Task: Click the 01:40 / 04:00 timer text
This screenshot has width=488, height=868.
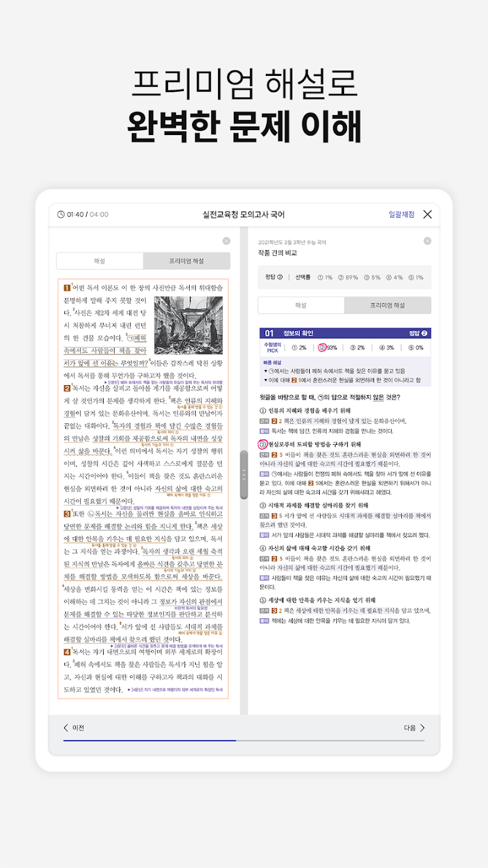Action: 88,215
